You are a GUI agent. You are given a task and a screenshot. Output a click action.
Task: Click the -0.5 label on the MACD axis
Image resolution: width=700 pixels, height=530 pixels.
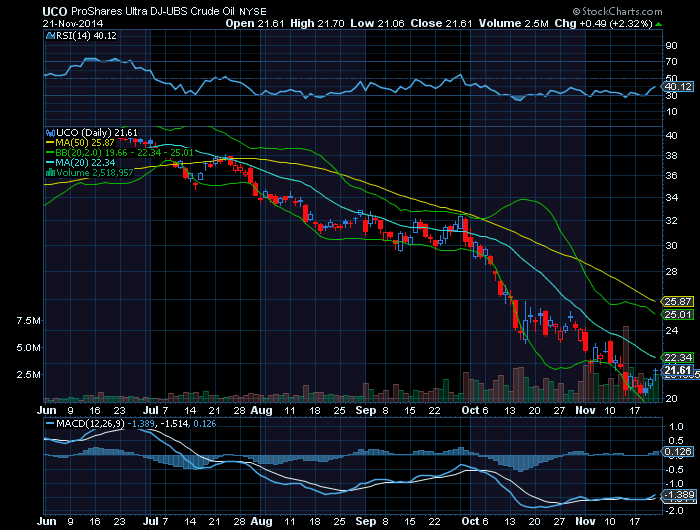tap(675, 469)
